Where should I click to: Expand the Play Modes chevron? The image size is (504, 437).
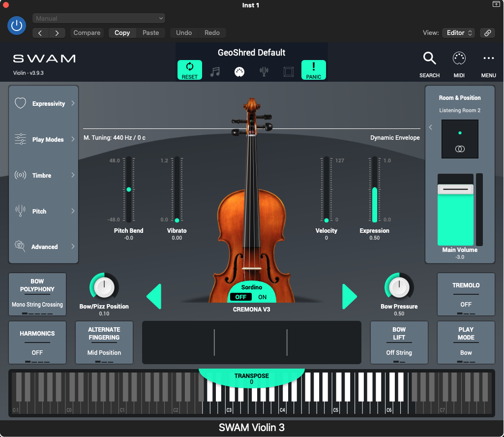coord(73,139)
